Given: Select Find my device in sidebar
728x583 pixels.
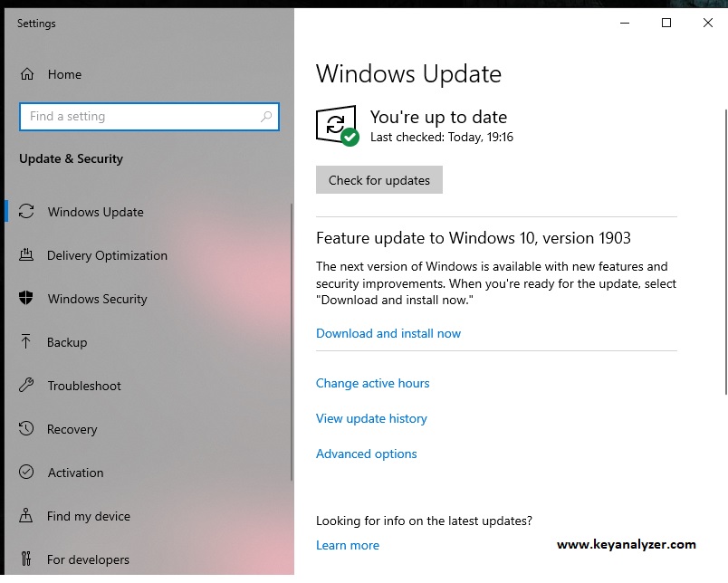Looking at the screenshot, I should click(89, 516).
